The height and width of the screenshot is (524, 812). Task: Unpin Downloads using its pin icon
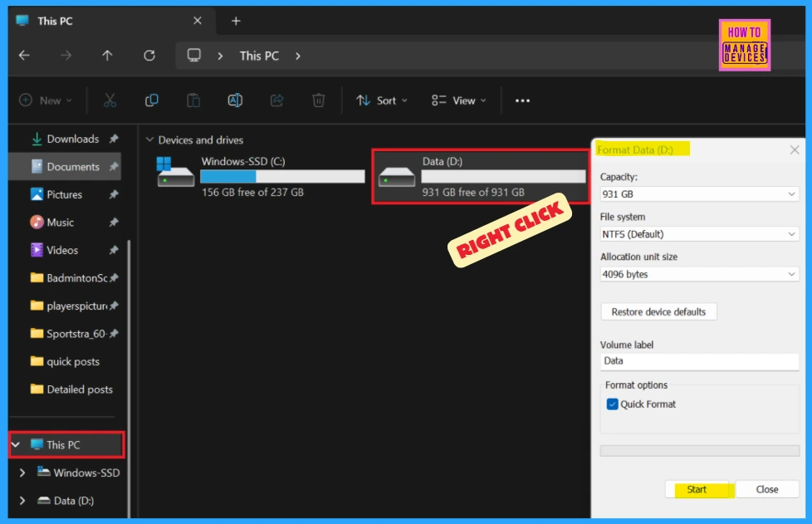(114, 139)
